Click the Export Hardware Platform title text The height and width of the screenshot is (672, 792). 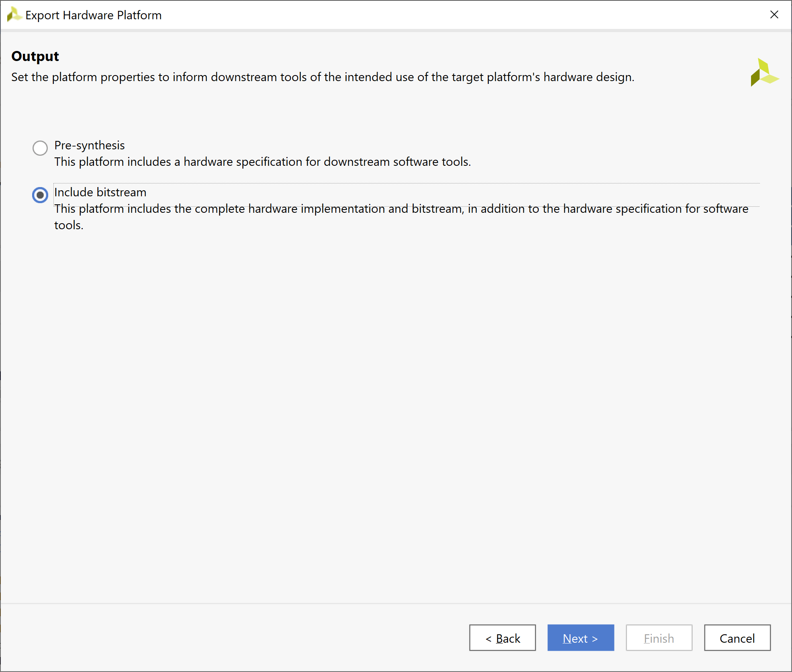(x=94, y=15)
